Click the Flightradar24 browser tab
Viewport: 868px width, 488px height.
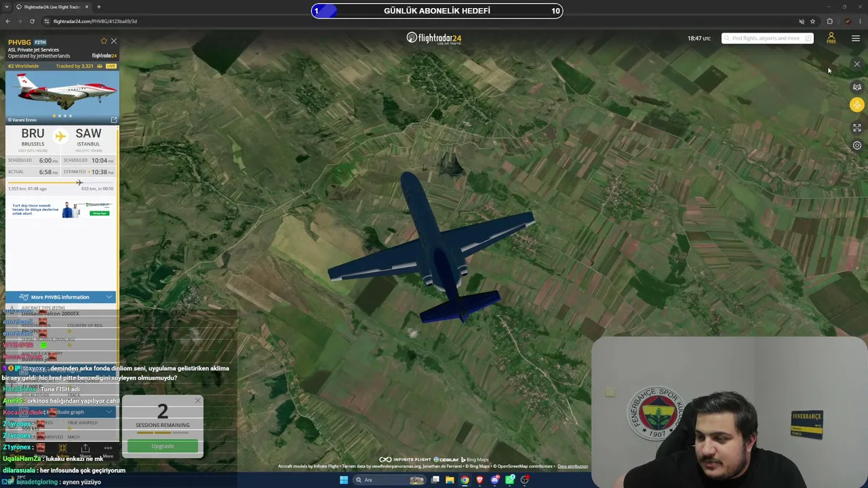click(53, 7)
